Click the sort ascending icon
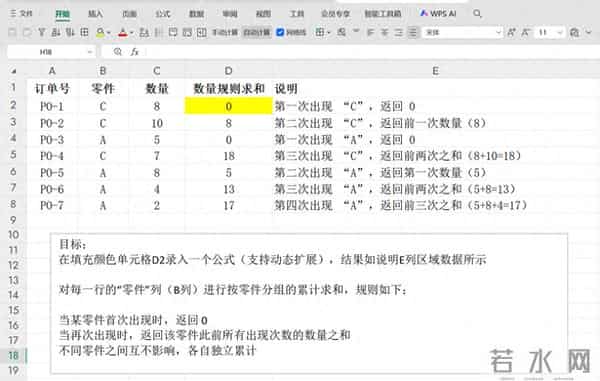Screen dimensions: 600x381 pos(56,33)
